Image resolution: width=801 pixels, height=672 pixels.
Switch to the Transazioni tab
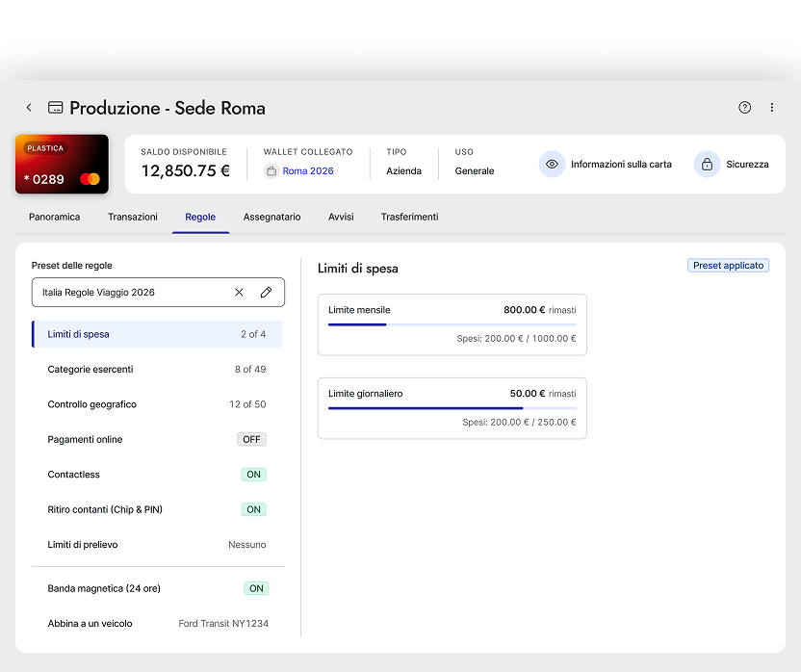tap(133, 218)
